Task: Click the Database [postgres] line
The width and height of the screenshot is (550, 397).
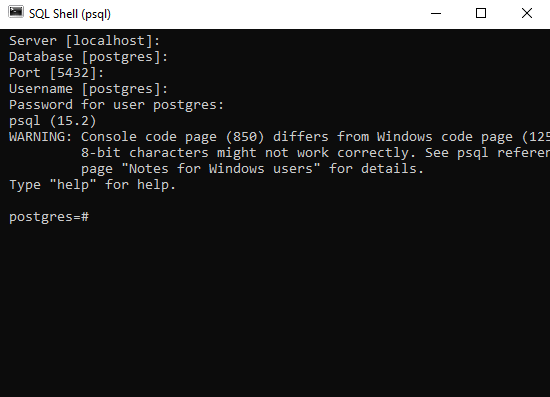Action: pos(89,57)
